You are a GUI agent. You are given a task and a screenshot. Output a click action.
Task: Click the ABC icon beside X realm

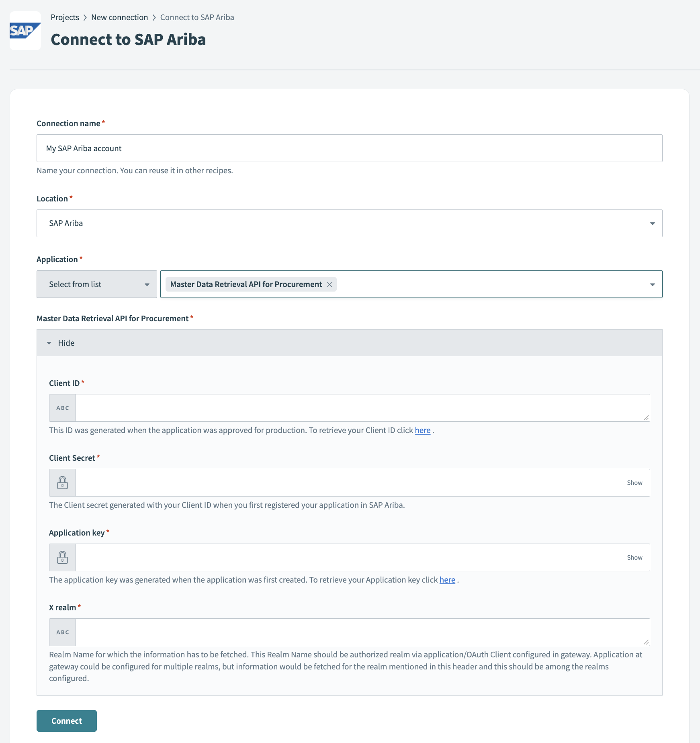click(x=62, y=632)
